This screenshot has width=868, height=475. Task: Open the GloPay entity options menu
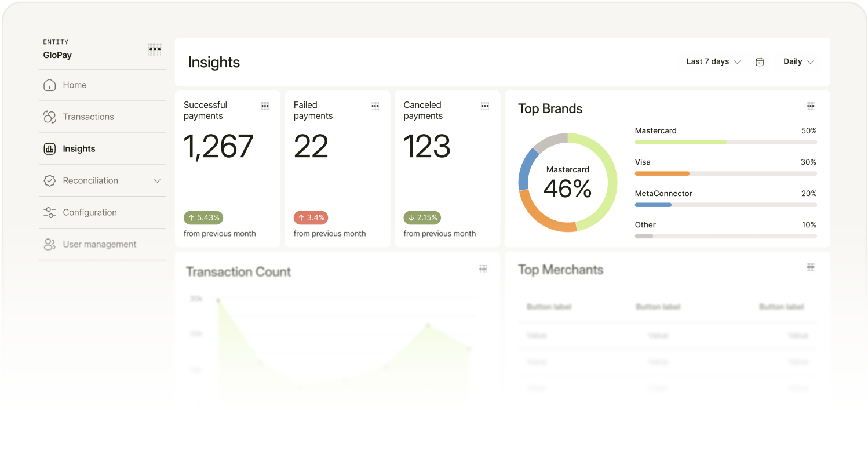(x=155, y=49)
